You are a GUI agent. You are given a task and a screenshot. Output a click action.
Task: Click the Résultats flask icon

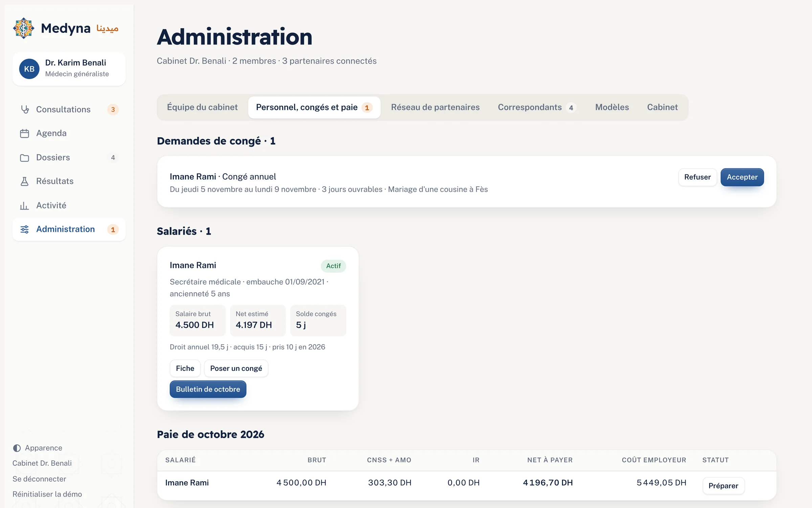pos(25,181)
